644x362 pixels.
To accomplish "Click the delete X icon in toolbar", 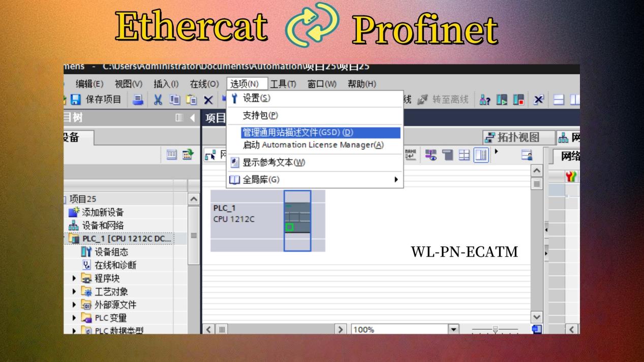I will tap(208, 100).
